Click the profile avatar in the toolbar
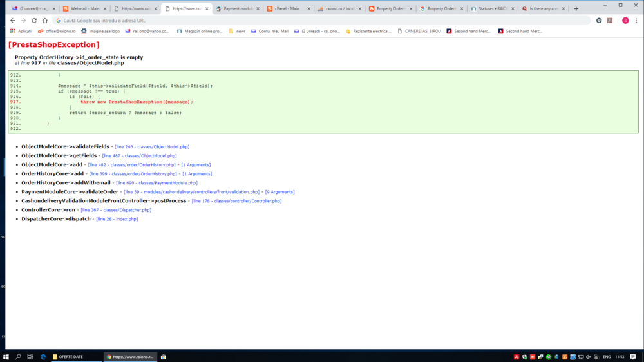 coord(625,21)
